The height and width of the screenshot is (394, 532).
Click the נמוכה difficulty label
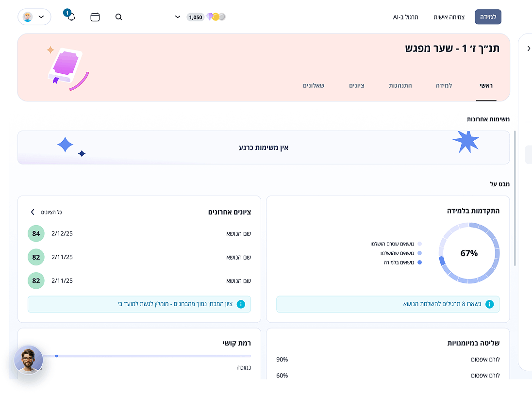coord(244,367)
